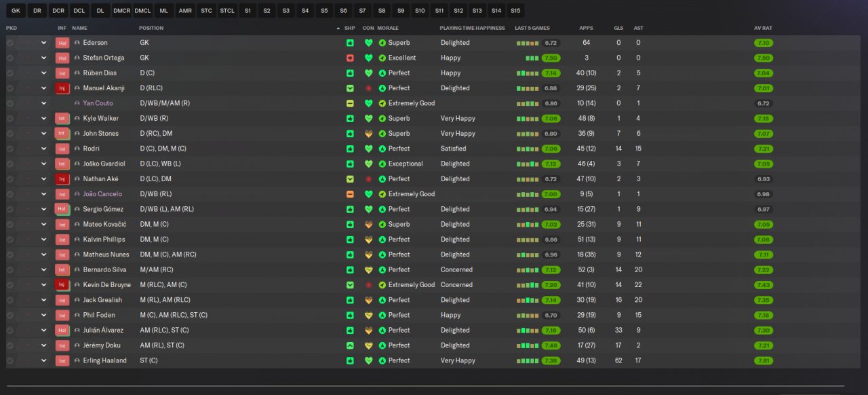
Task: Toggle the picked checkmark for Kevin De Bruyne
Action: [10, 285]
